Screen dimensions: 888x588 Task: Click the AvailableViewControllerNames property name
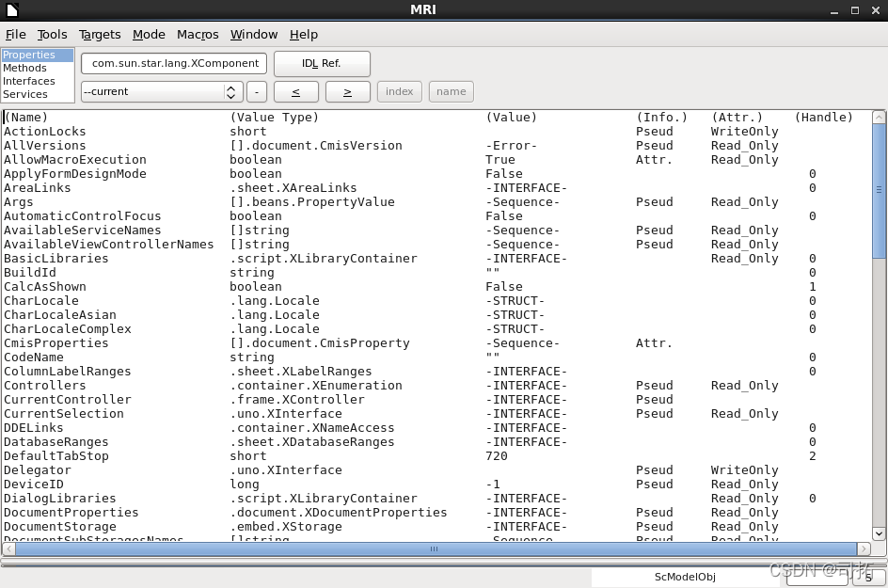(109, 245)
